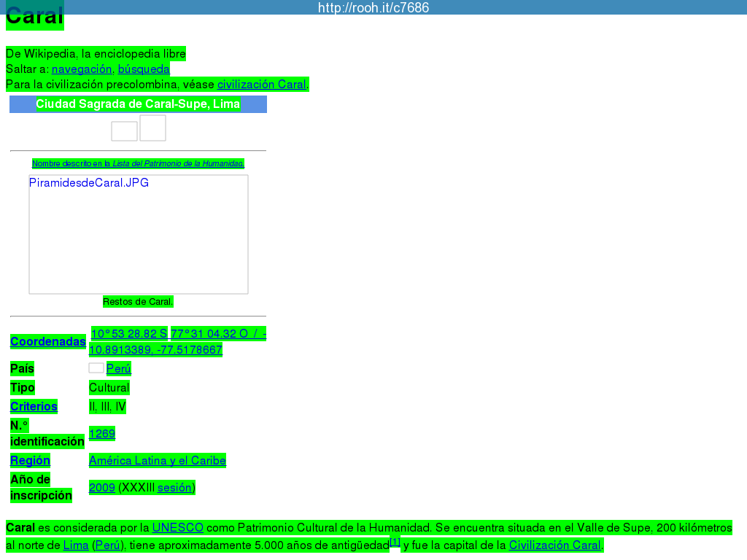Open the Perú link in the País row
Viewport: 747px width, 560px height.
[119, 369]
